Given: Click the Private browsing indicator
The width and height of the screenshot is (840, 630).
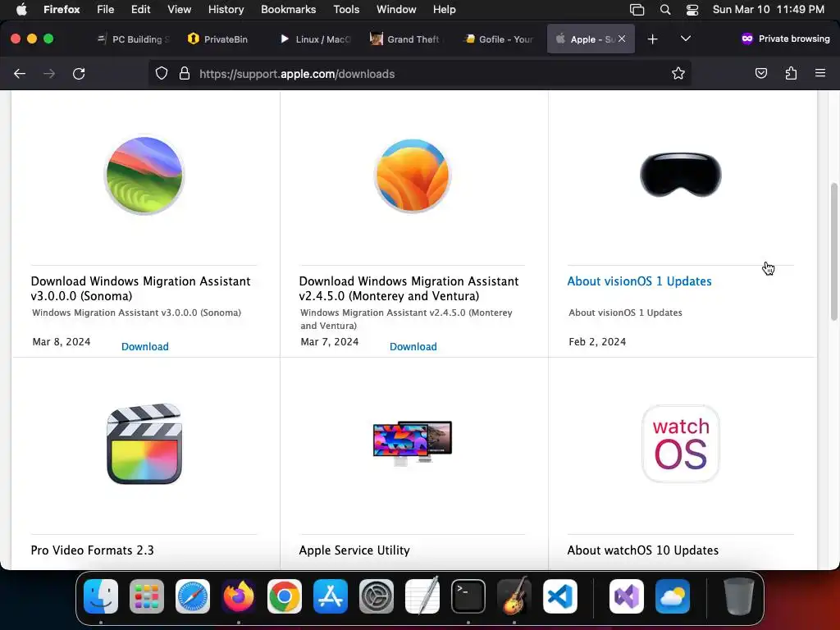Looking at the screenshot, I should [x=785, y=39].
